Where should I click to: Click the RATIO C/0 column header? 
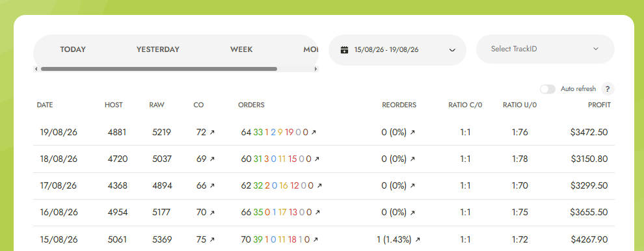tap(465, 105)
